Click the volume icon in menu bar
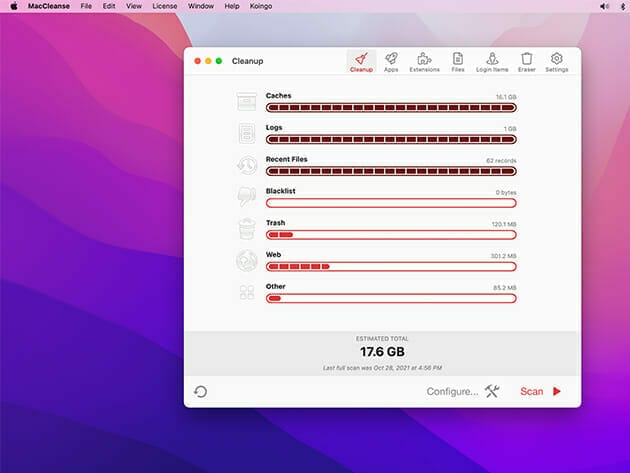 pyautogui.click(x=603, y=6)
